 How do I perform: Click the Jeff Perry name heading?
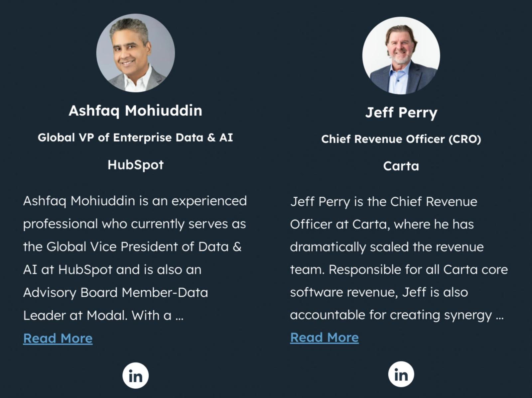[x=401, y=113]
